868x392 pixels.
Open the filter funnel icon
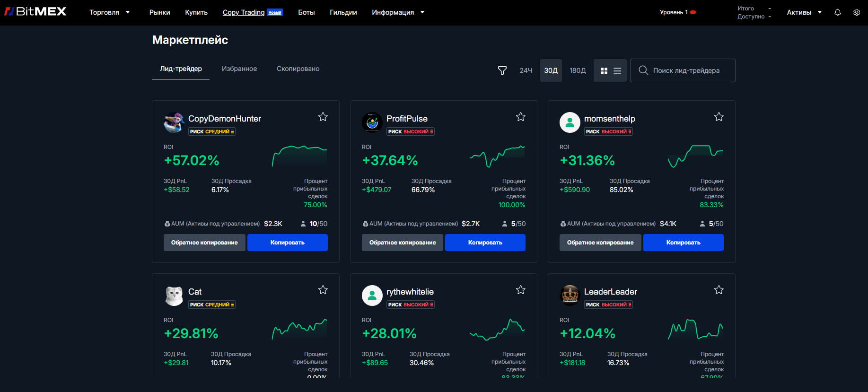[x=502, y=70]
